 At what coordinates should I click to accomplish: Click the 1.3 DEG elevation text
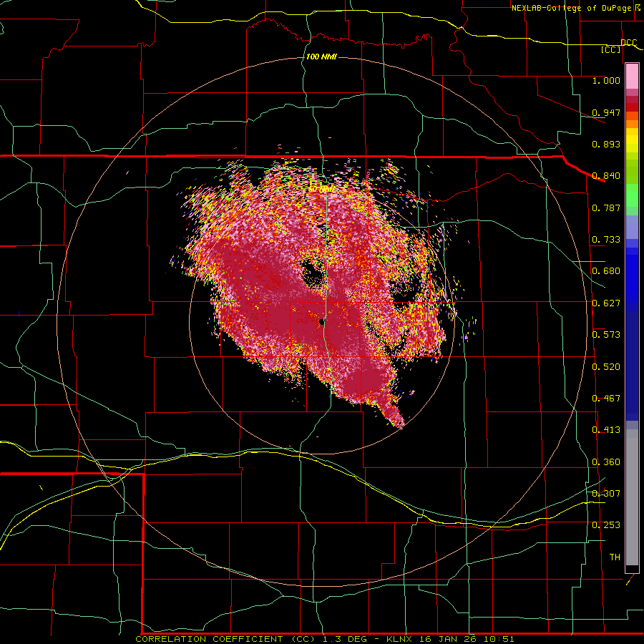coord(346,639)
